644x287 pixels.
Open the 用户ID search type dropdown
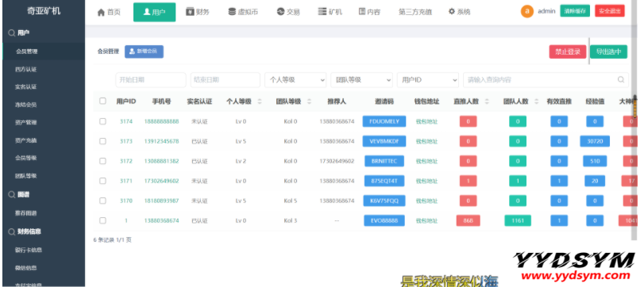click(427, 80)
